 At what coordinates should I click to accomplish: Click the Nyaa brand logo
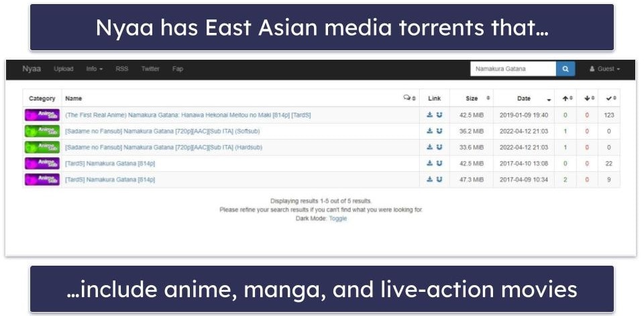coord(32,69)
